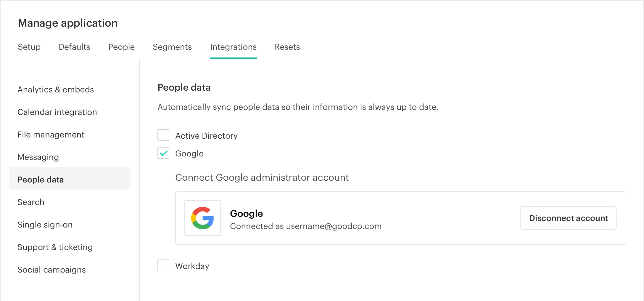This screenshot has width=644, height=301.
Task: Click the Google logo icon
Action: (x=202, y=218)
